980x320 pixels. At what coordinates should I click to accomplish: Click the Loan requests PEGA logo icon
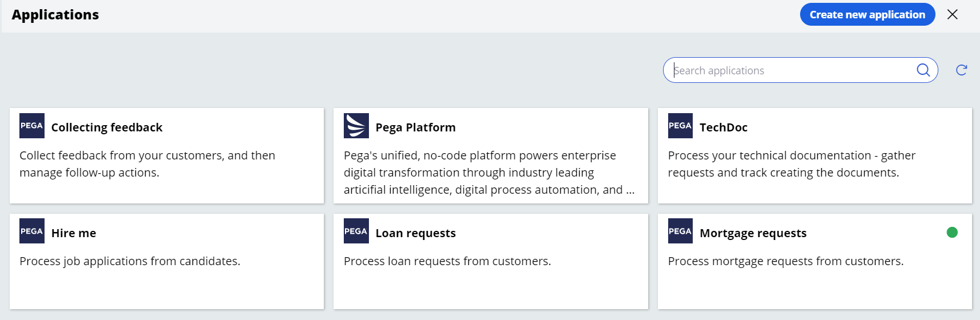(x=356, y=231)
